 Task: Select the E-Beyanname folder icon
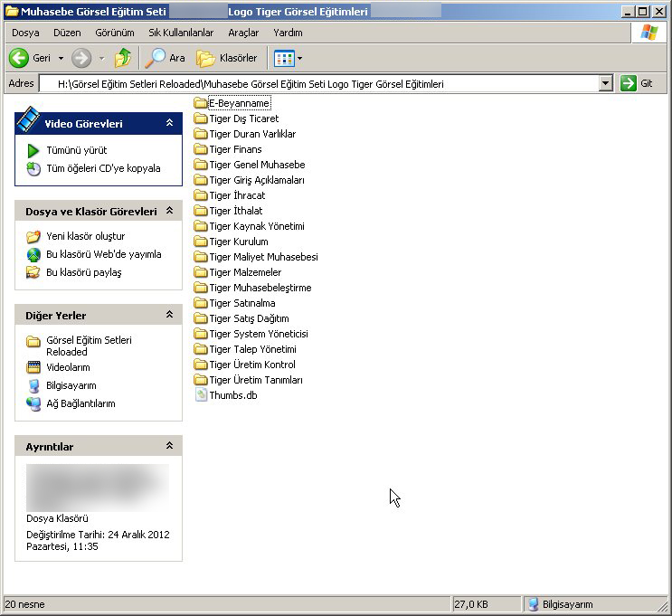tap(200, 103)
